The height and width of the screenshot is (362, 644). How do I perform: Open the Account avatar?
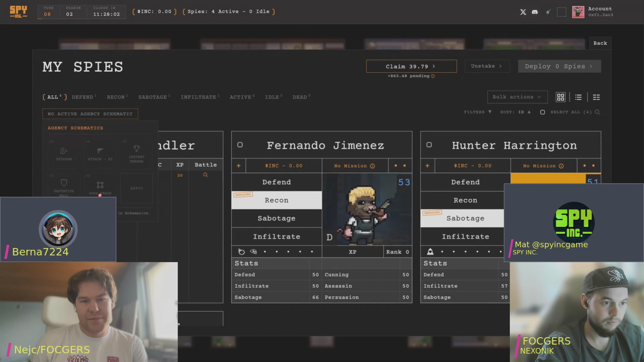(578, 12)
